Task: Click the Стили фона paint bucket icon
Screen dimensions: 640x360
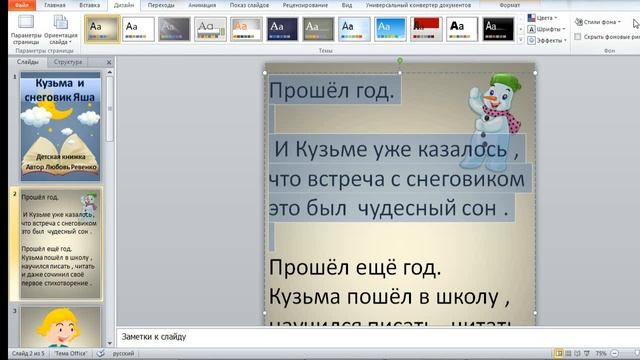Action: coord(579,22)
